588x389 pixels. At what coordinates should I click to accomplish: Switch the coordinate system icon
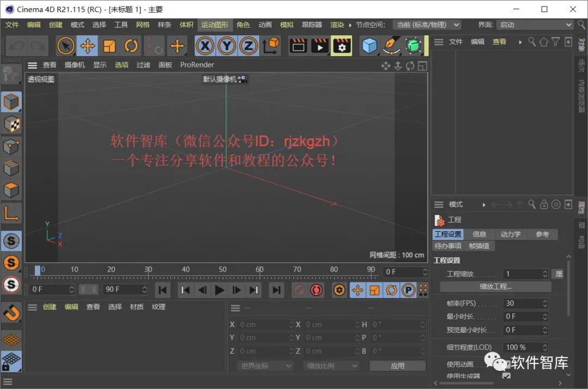(271, 46)
